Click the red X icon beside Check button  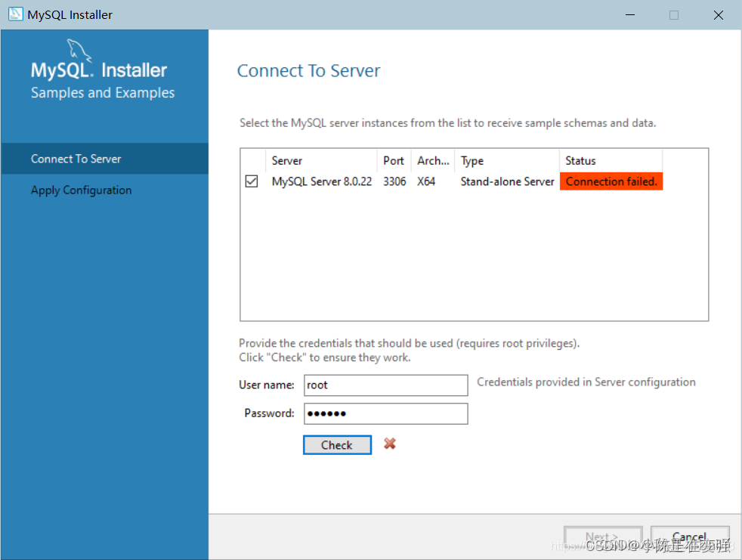coord(389,444)
